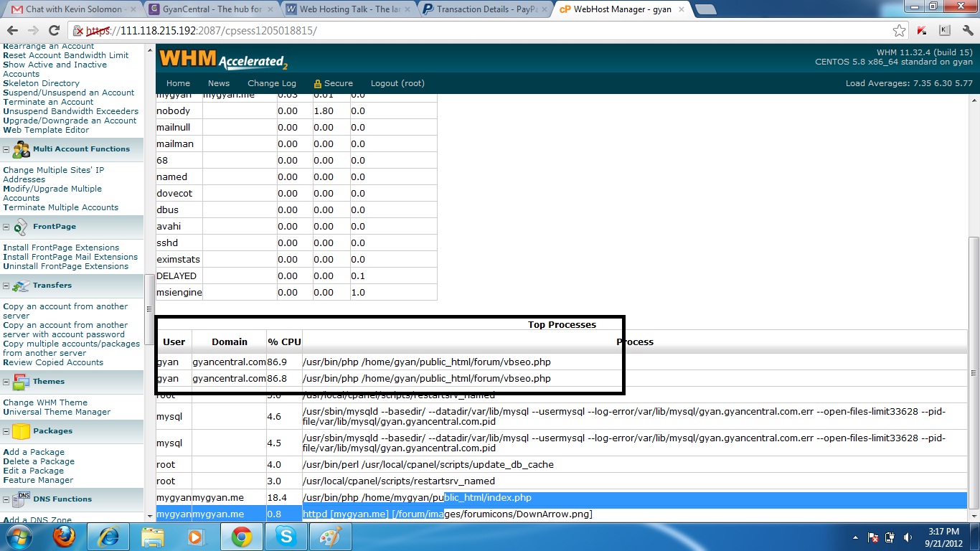Launch Firefox from the taskbar
This screenshot has width=980, height=551.
65,537
